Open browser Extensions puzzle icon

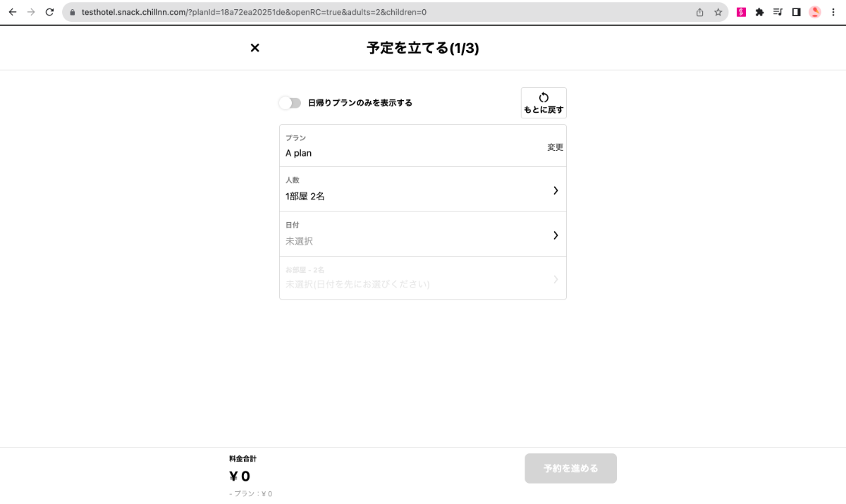coord(759,12)
